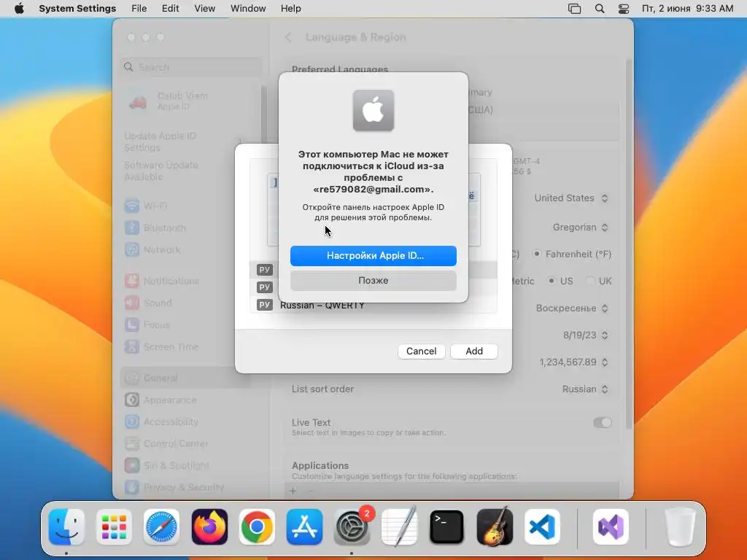Open Google Chrome from the Dock
This screenshot has height=560, width=747.
(x=257, y=526)
